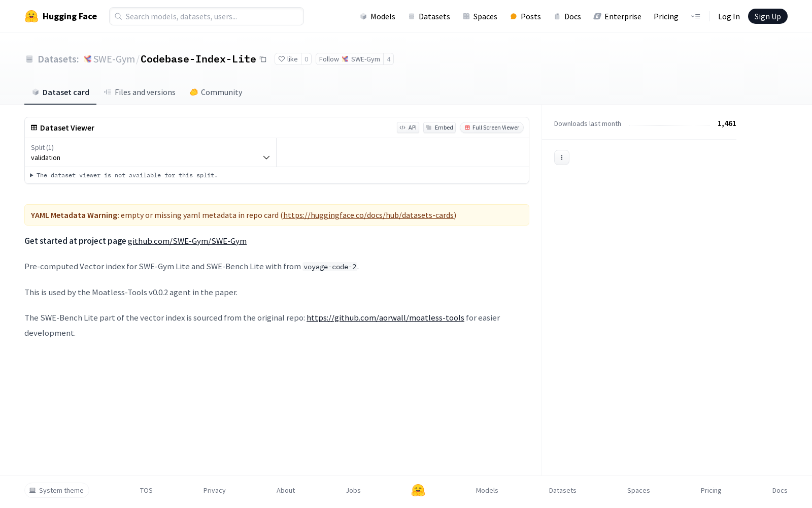Open the dataset viewer API button
This screenshot has height=508, width=812.
tap(408, 128)
